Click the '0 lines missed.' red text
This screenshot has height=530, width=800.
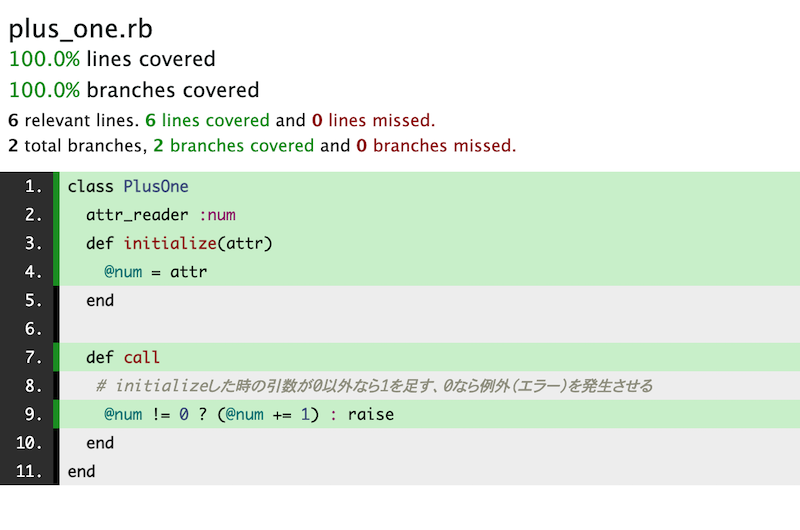pyautogui.click(x=373, y=120)
